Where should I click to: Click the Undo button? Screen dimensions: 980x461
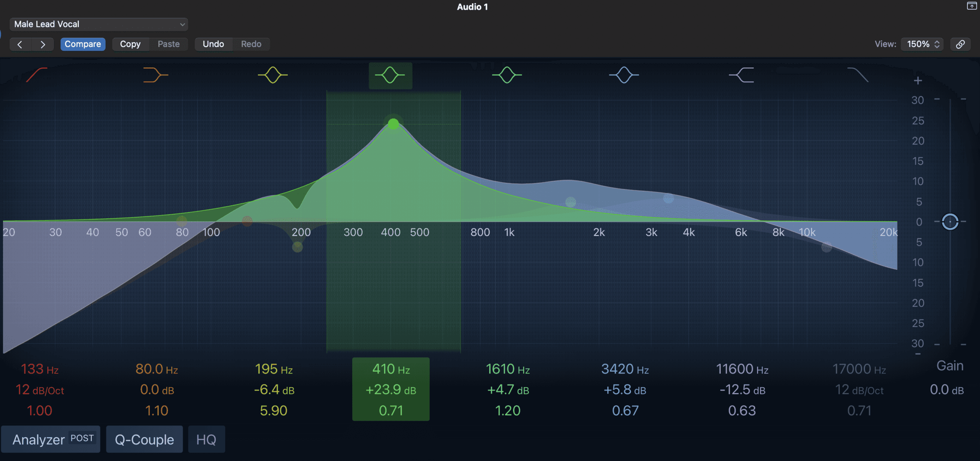[214, 44]
